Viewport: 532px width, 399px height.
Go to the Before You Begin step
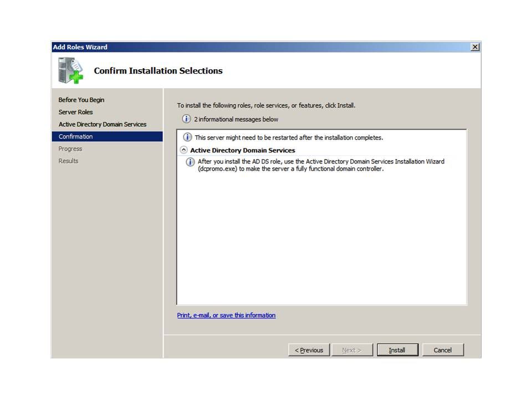pyautogui.click(x=81, y=100)
